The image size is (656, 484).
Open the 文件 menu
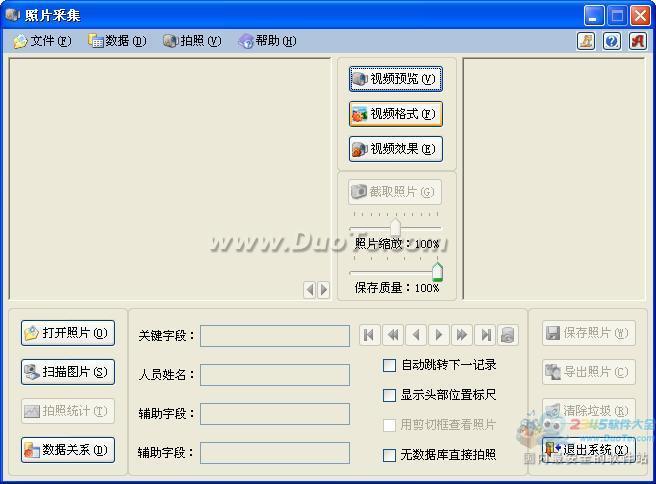(x=42, y=41)
